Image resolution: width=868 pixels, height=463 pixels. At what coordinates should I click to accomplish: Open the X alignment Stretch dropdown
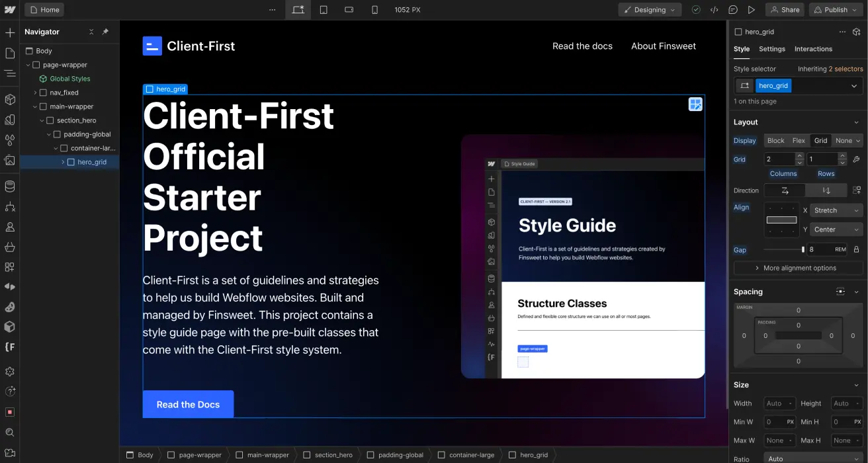(836, 210)
